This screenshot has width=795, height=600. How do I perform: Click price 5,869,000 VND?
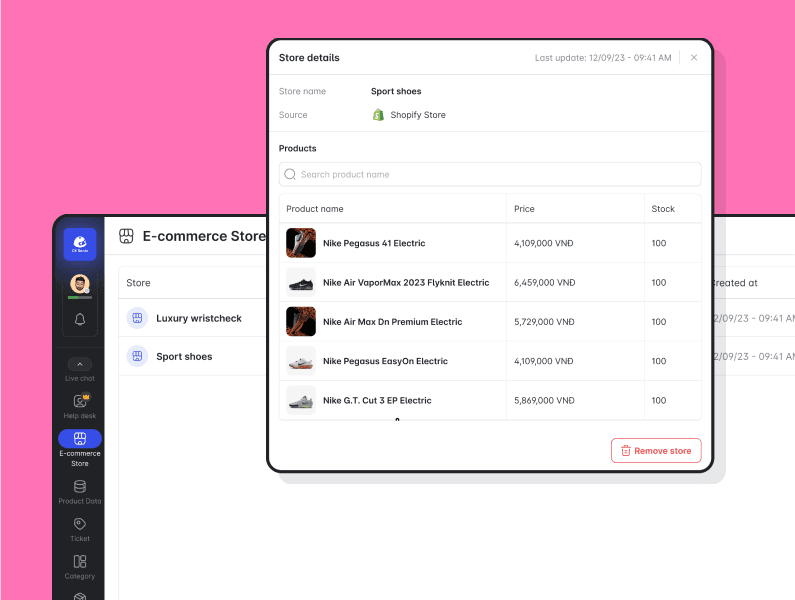click(544, 400)
